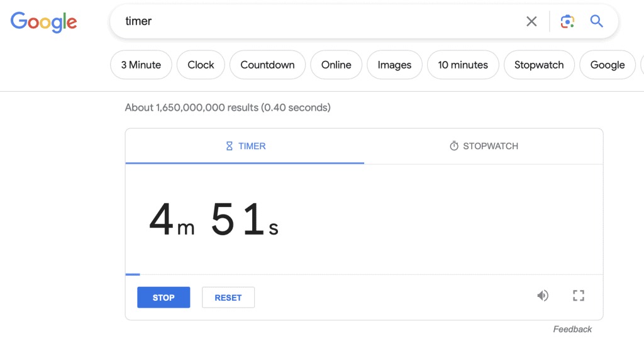Screen dimensions: 644x358
Task: Select the 10 minutes suggestion chip
Action: pyautogui.click(x=463, y=65)
